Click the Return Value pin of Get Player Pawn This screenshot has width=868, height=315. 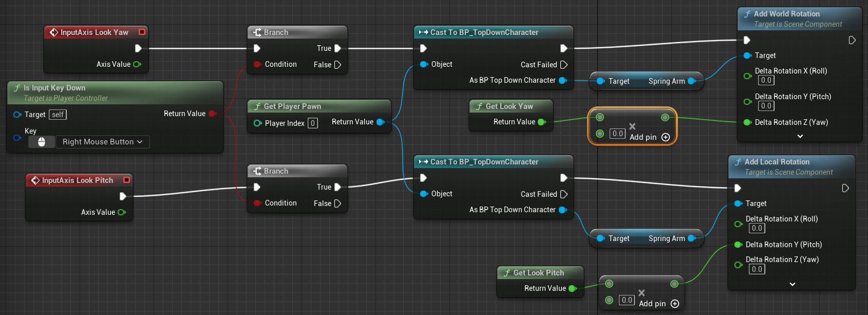click(x=381, y=122)
